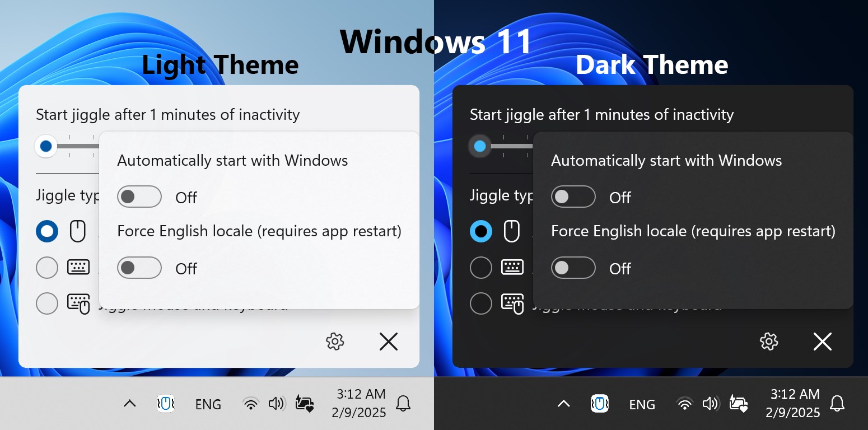Open settings gear in the dark theme panel

(769, 341)
